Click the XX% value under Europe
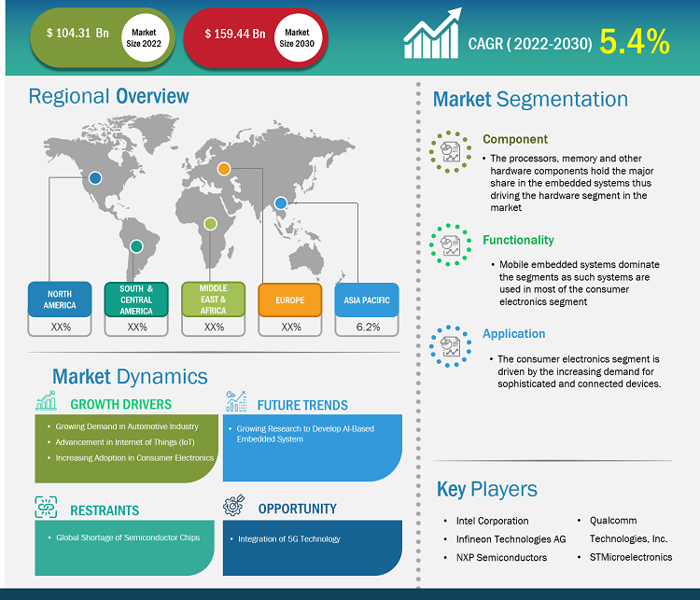700x600 pixels. pyautogui.click(x=291, y=327)
